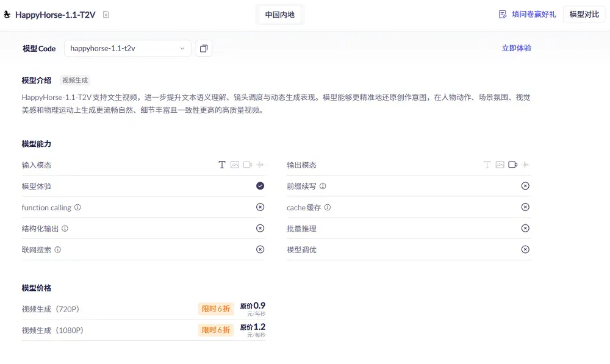
Task: Click the image input modality icon
Action: tap(235, 165)
